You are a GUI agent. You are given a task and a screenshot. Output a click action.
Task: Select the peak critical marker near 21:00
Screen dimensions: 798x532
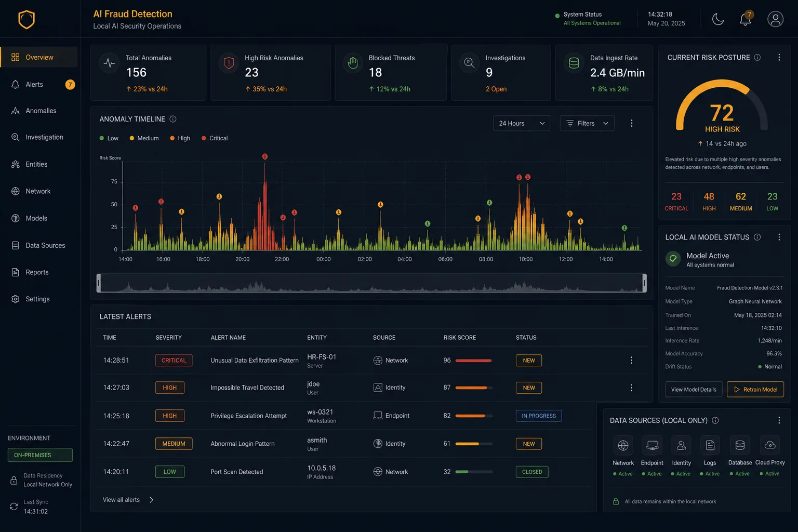pos(265,156)
